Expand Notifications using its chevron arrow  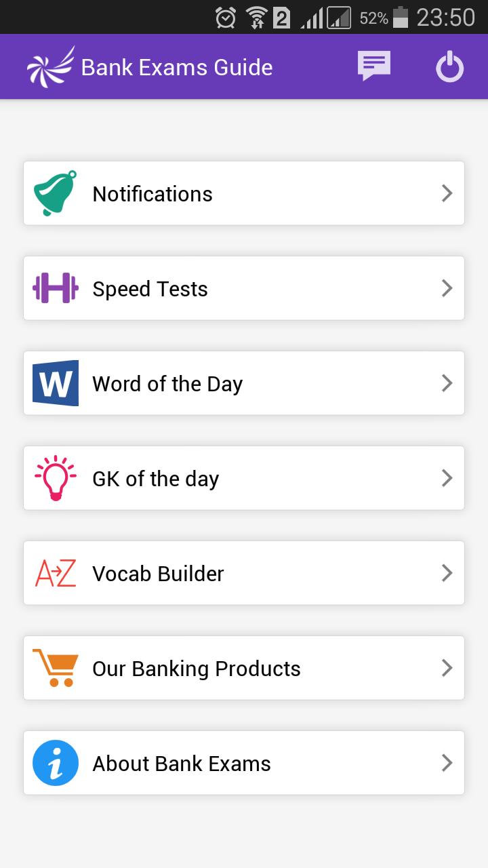(x=447, y=193)
